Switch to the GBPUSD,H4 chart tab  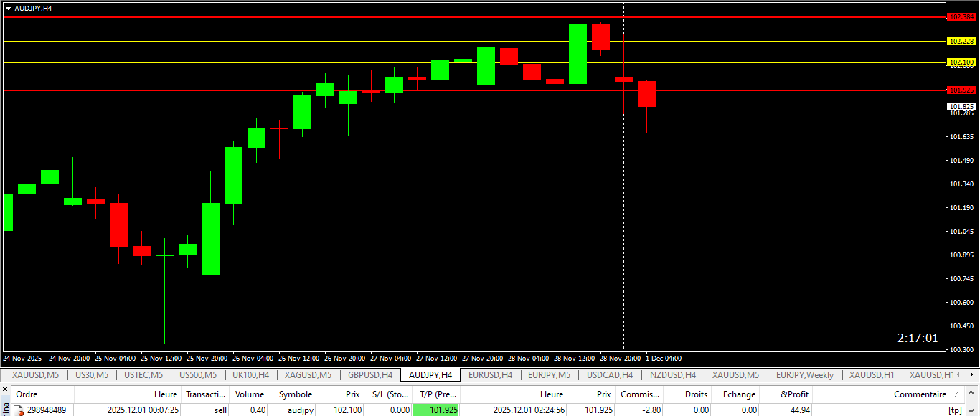pos(370,375)
